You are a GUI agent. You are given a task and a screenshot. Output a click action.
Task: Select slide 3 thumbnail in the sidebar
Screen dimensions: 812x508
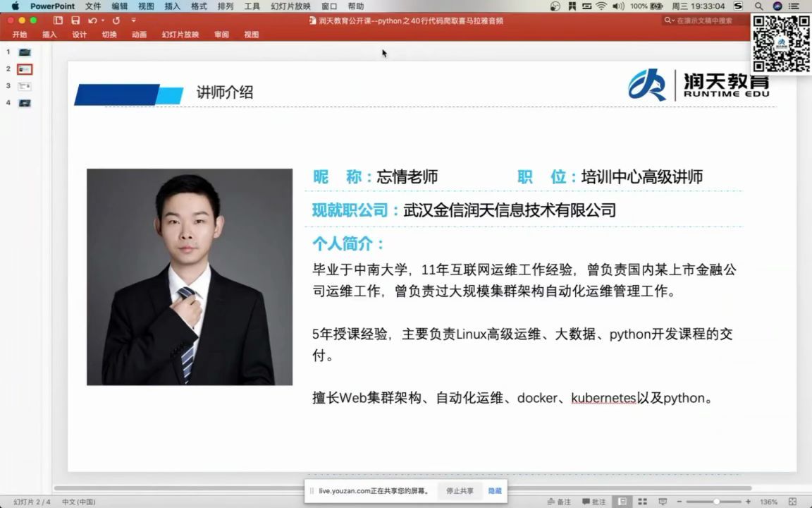click(x=24, y=85)
